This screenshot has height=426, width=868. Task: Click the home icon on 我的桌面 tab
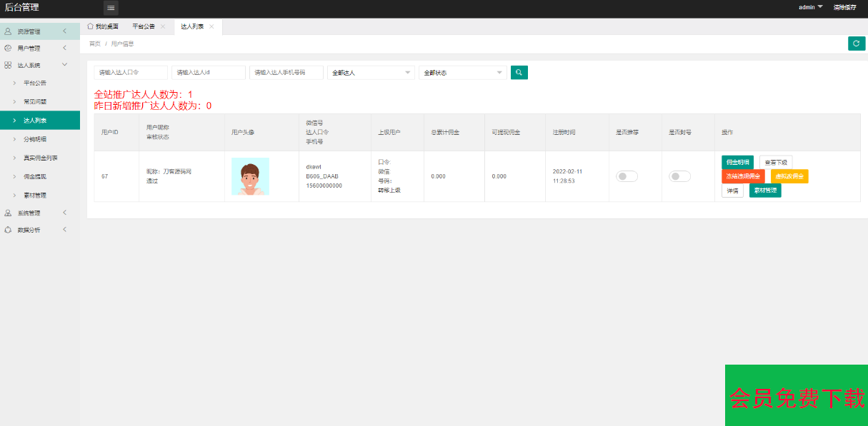tap(90, 26)
